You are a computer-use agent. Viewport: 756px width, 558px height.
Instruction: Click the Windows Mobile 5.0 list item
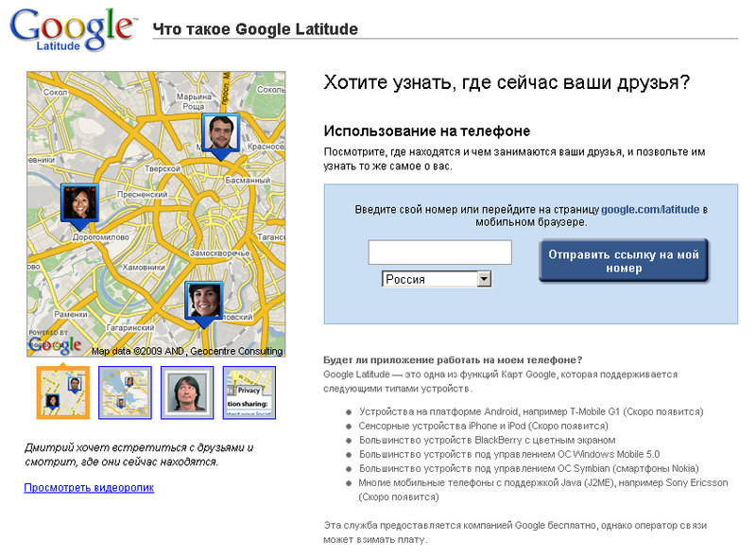point(509,454)
